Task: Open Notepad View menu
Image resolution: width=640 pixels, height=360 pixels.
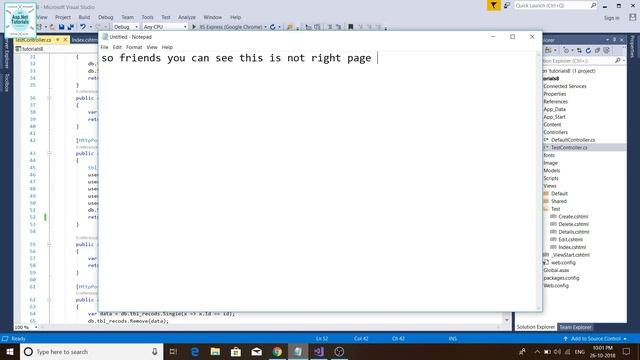Action: point(152,47)
